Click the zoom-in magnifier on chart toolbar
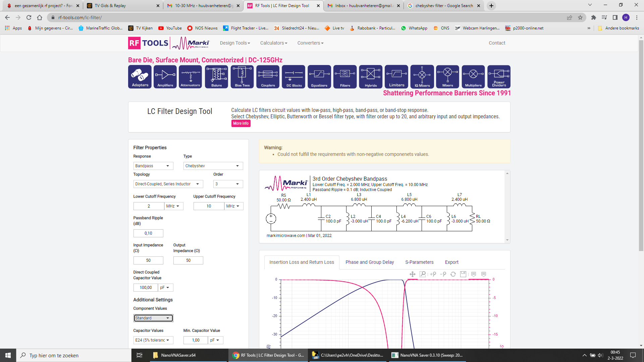 [x=433, y=274]
